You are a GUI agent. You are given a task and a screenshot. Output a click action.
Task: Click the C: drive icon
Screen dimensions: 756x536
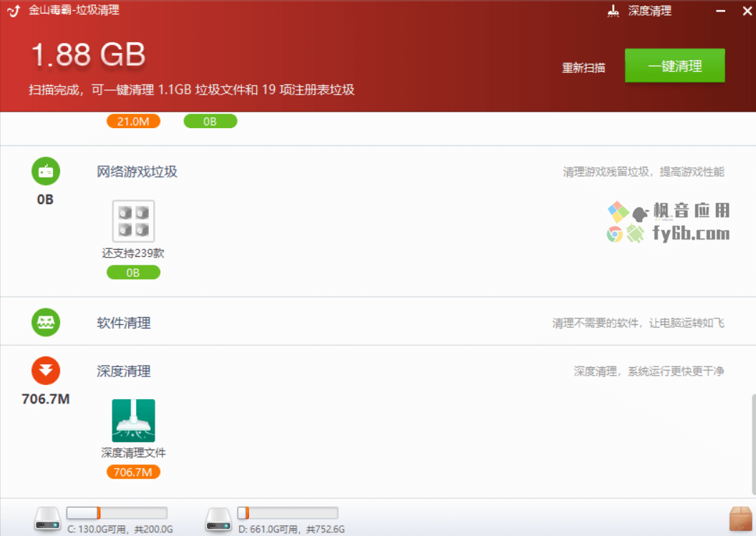[48, 520]
